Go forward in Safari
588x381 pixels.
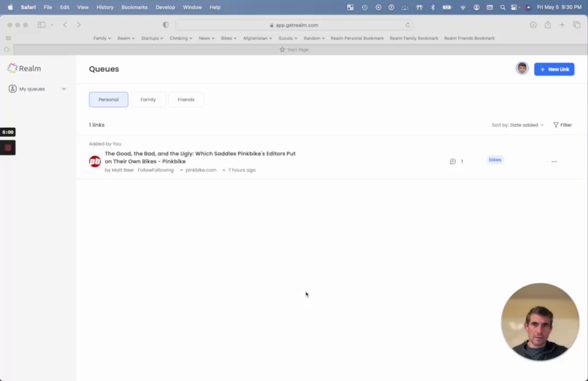click(x=78, y=25)
